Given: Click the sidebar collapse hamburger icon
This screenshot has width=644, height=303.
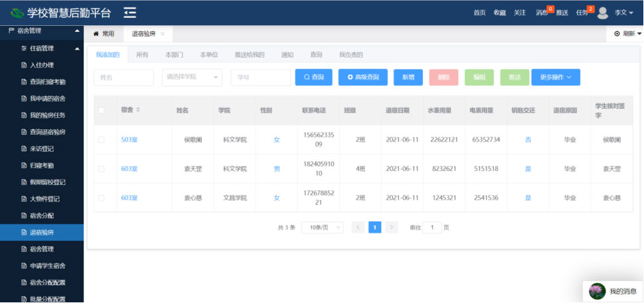Looking at the screenshot, I should (x=130, y=13).
